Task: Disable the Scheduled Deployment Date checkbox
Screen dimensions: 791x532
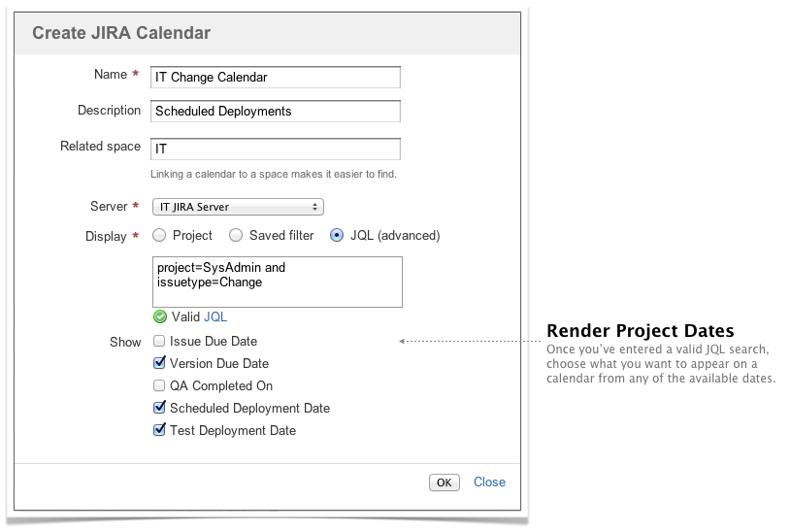Action: [160, 408]
